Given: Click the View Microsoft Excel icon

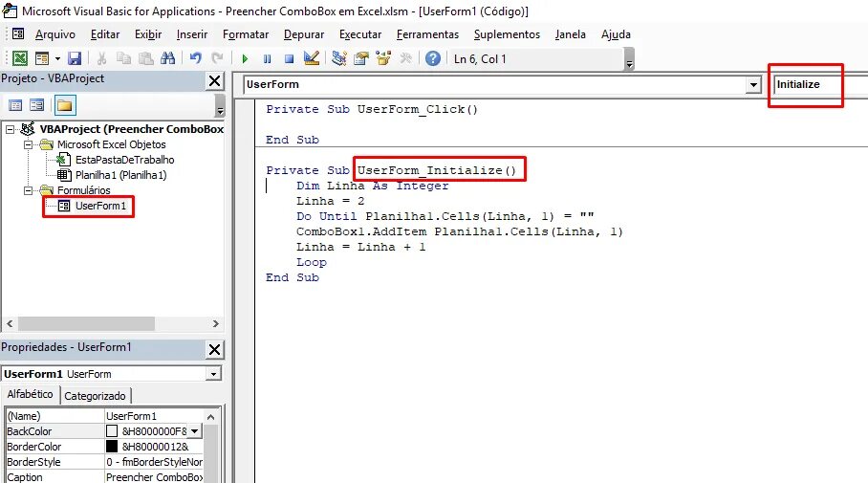Looking at the screenshot, I should coord(20,58).
